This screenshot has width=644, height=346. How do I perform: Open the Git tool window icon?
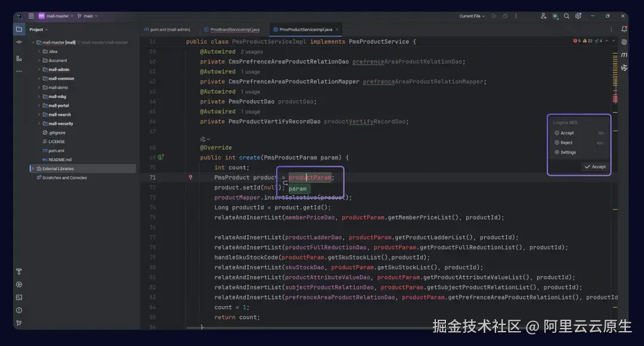(18, 323)
